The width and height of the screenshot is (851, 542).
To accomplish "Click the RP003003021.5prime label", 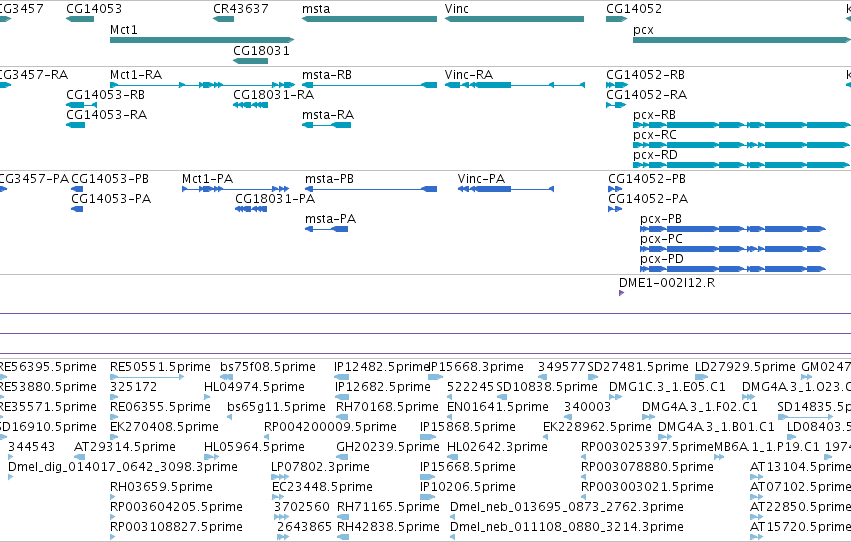I will [647, 487].
